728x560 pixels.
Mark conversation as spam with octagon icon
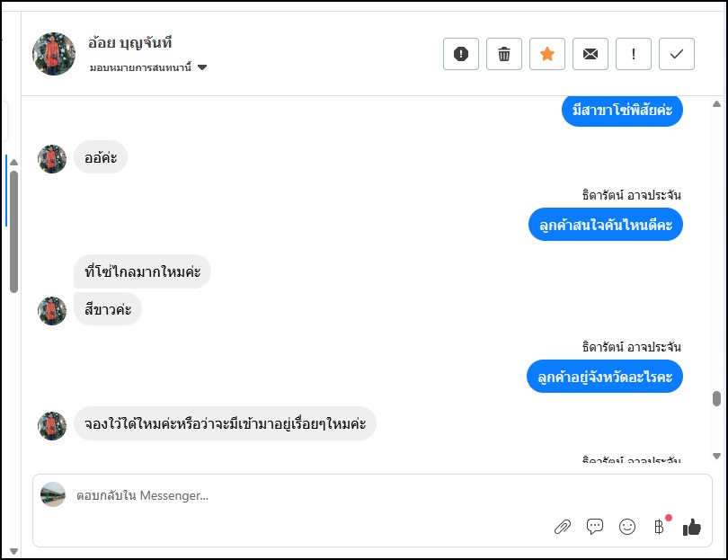[x=461, y=54]
